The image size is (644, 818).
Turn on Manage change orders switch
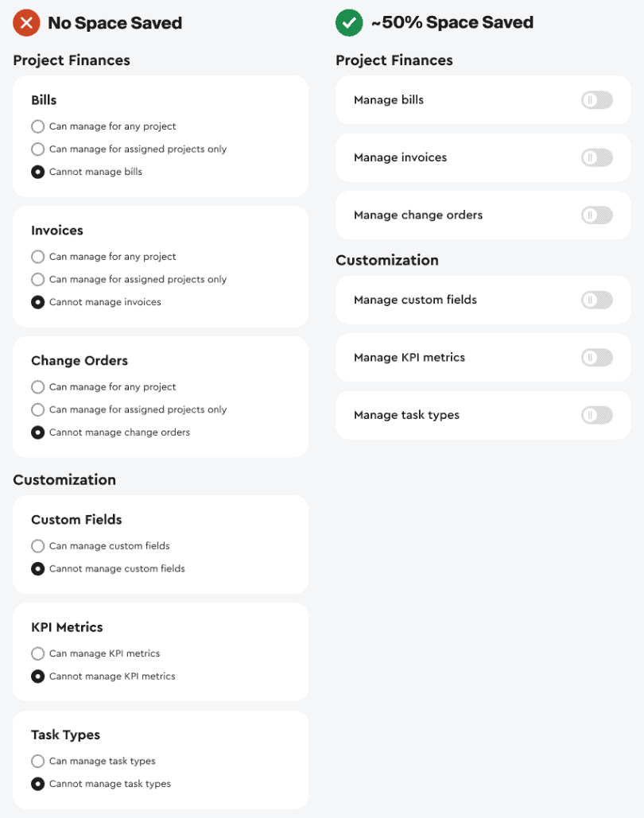pyautogui.click(x=596, y=215)
